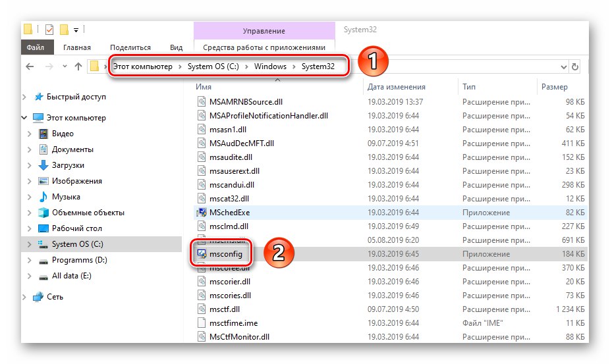
Task: Expand the address bar history dropdown
Action: pos(563,67)
